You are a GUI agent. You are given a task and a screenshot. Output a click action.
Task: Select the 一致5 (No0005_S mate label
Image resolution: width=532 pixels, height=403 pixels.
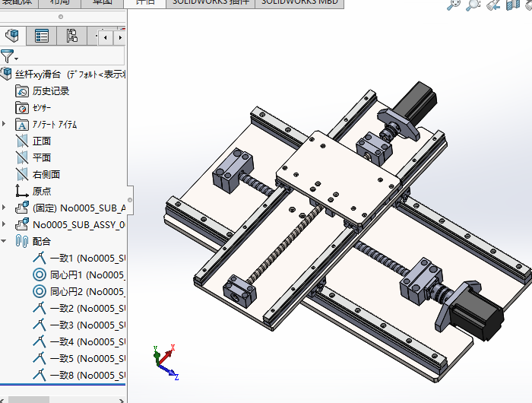pyautogui.click(x=87, y=359)
